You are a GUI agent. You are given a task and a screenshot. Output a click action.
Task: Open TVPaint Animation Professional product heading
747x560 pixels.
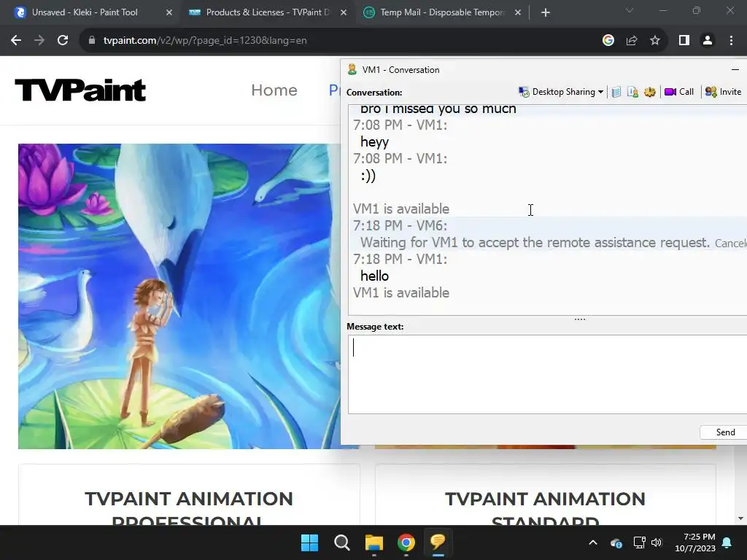click(x=189, y=507)
